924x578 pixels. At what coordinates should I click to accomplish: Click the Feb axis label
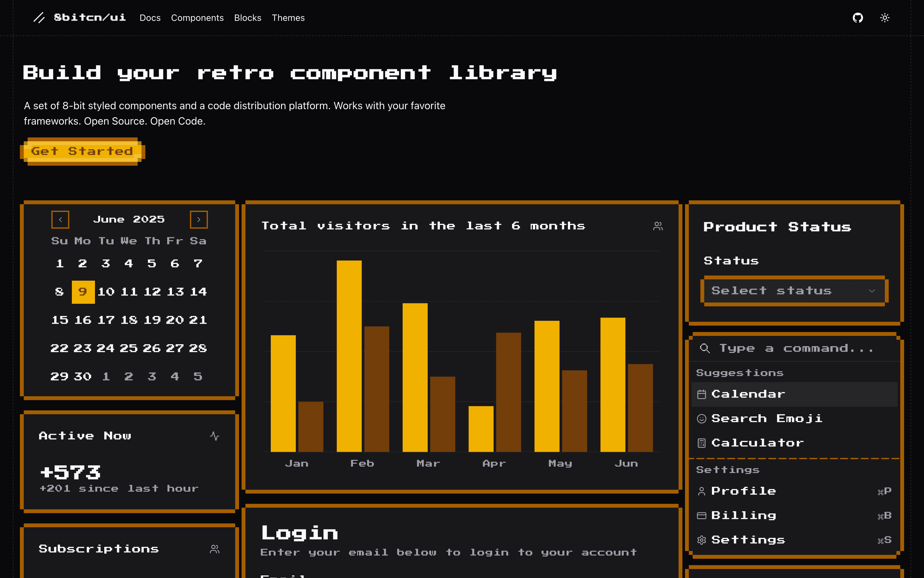point(362,464)
